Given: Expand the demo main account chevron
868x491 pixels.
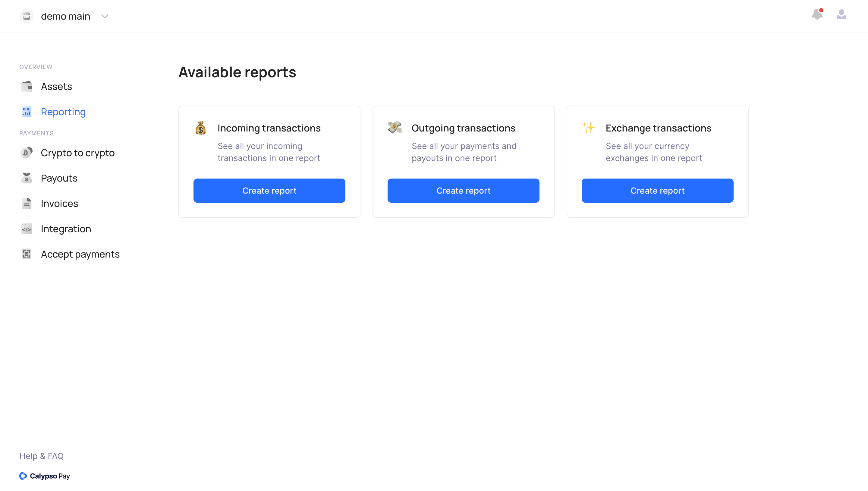Looking at the screenshot, I should pyautogui.click(x=105, y=16).
